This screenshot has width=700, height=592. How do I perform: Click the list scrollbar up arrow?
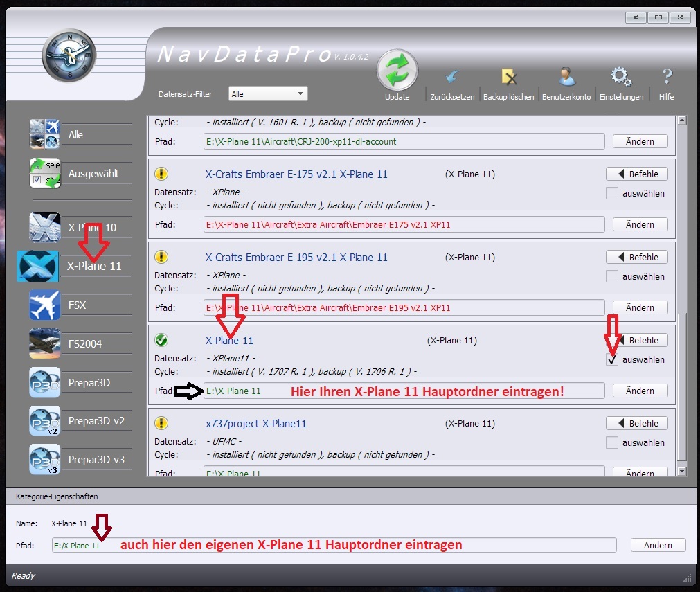pos(682,120)
